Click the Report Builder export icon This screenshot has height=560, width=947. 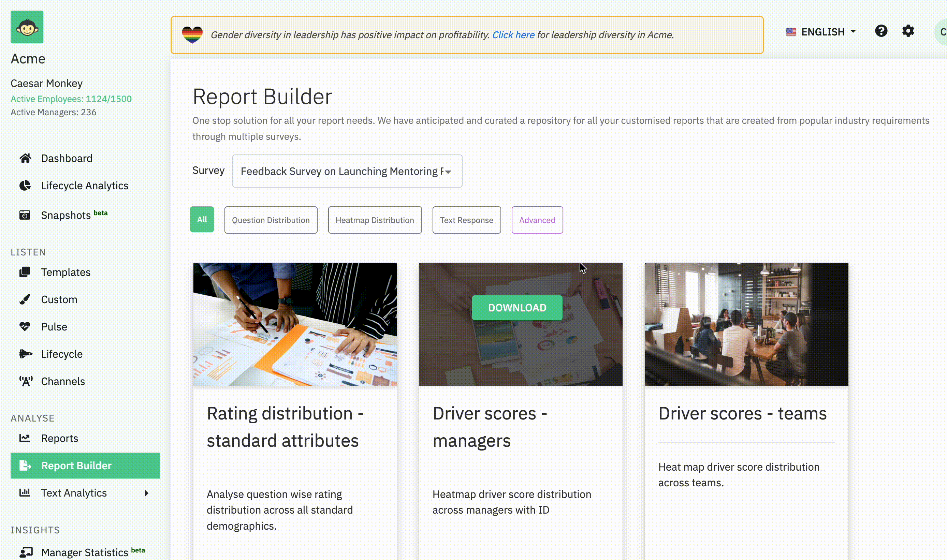tap(25, 465)
